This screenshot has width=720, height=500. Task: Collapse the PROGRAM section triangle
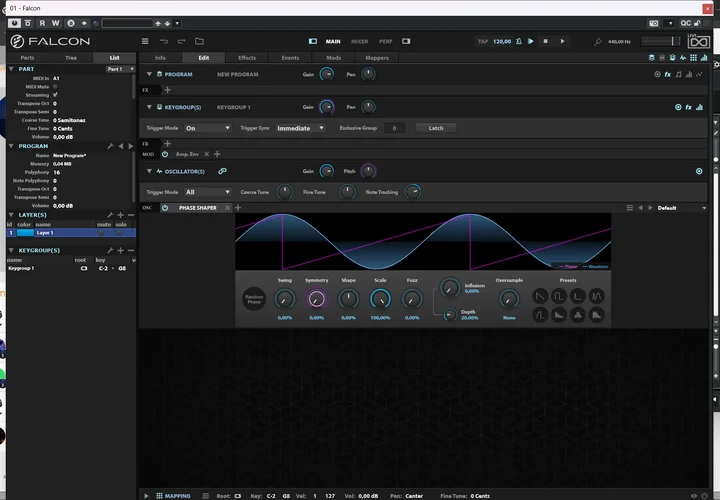pos(149,74)
